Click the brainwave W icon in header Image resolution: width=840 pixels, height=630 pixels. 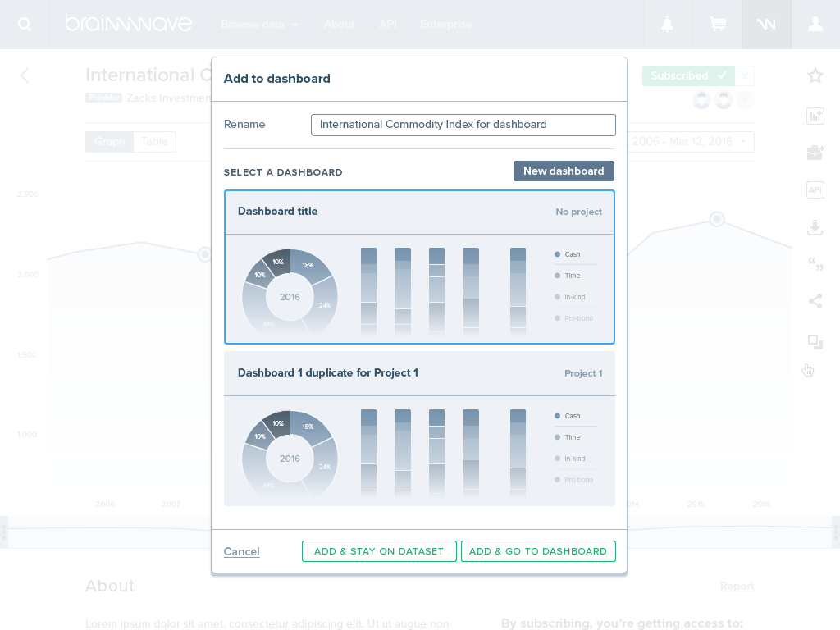pos(766,24)
